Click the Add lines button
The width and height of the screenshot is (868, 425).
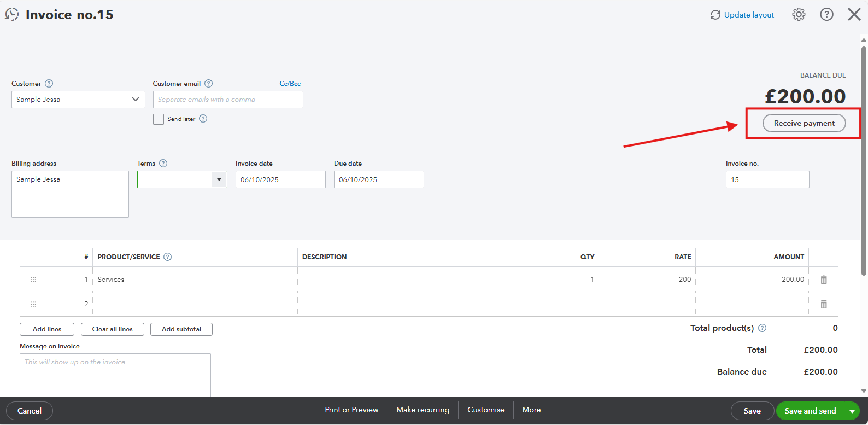coord(47,329)
